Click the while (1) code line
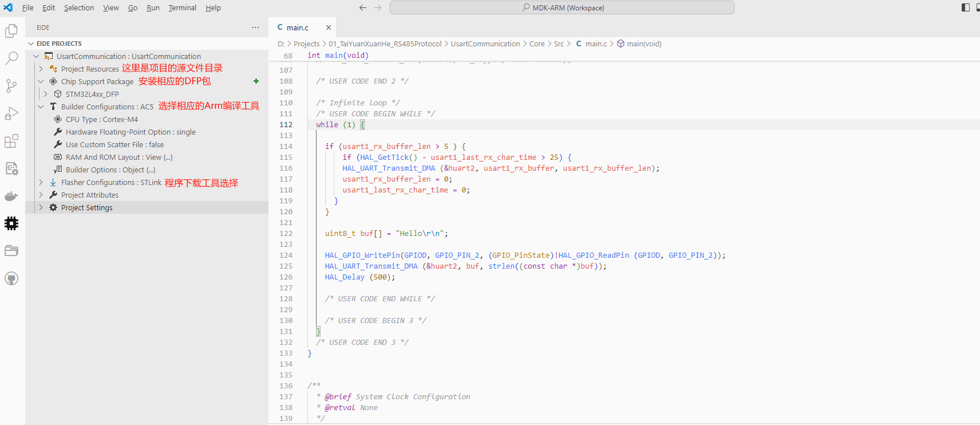This screenshot has width=980, height=425. 340,124
